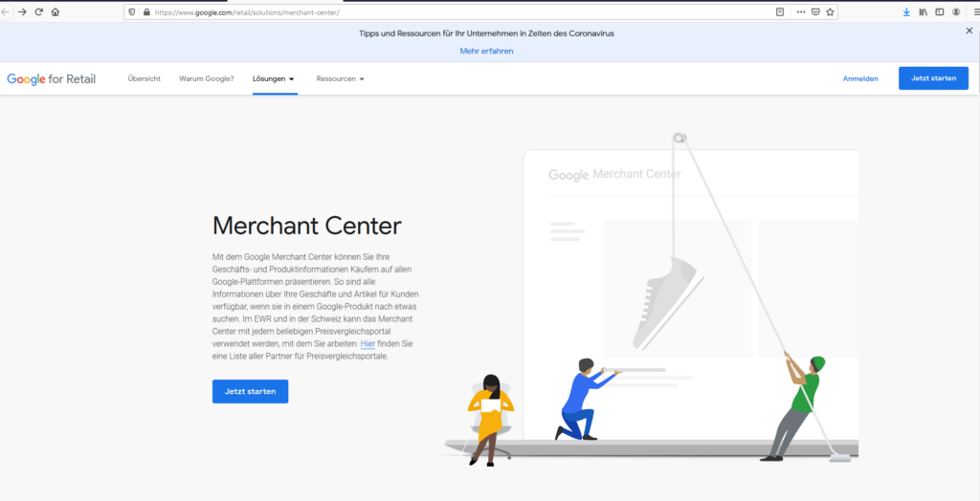Dismiss the Coronavirus banner with X
The width and height of the screenshot is (980, 501).
(969, 32)
